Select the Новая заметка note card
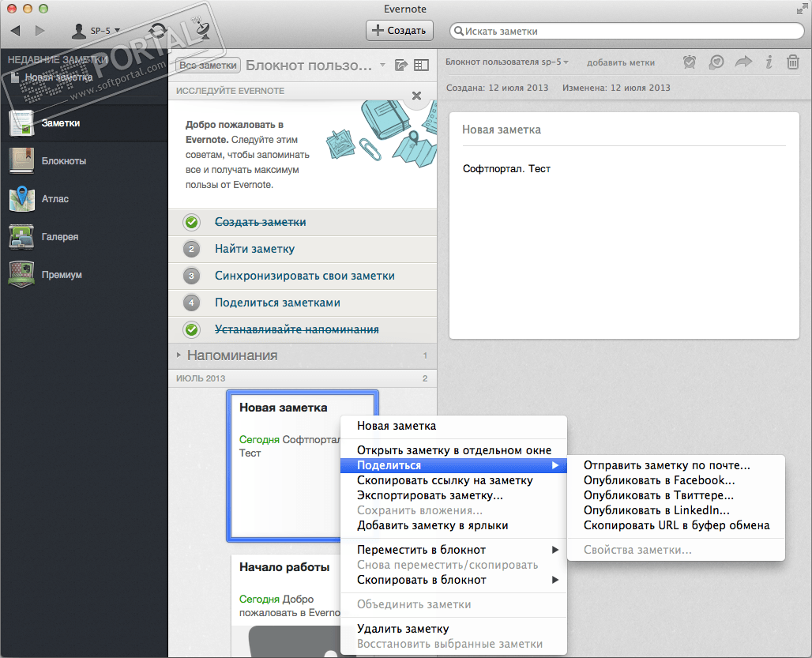Screen dimensions: 812x658 point(303,466)
